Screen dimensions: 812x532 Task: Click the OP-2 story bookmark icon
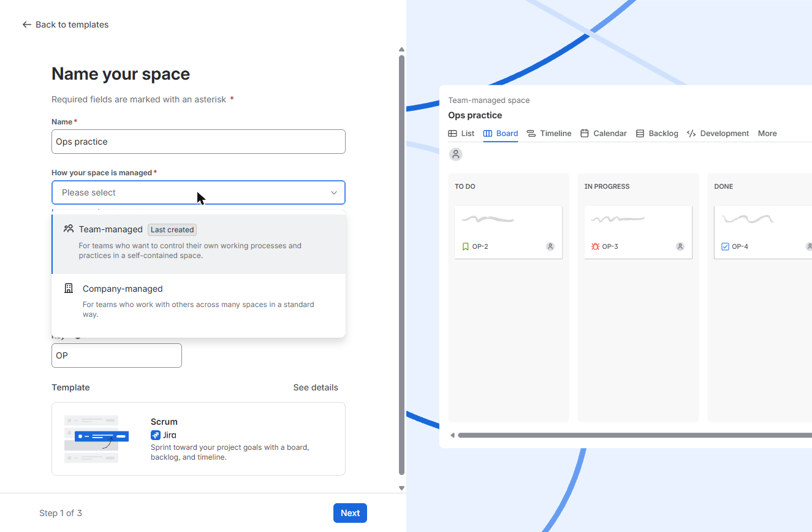tap(466, 246)
